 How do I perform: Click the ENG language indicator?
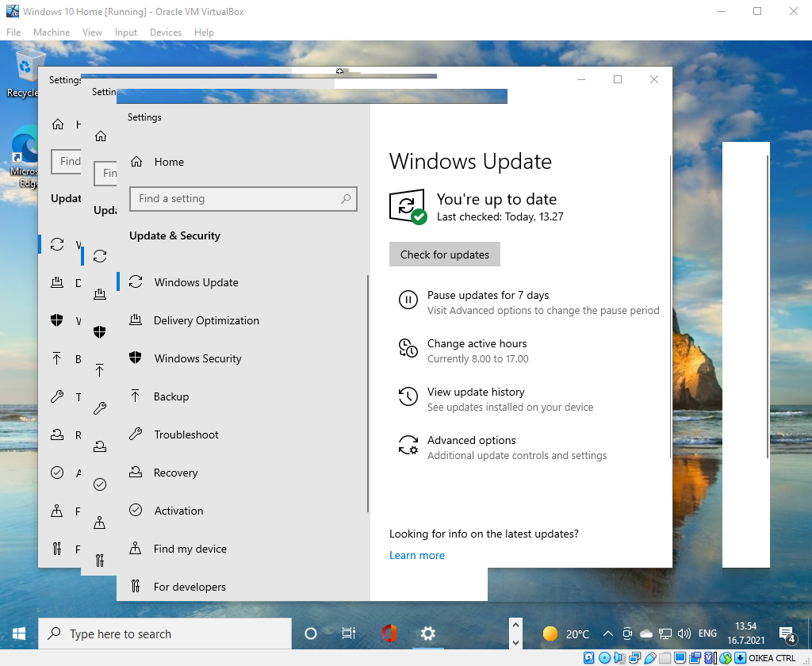point(707,633)
